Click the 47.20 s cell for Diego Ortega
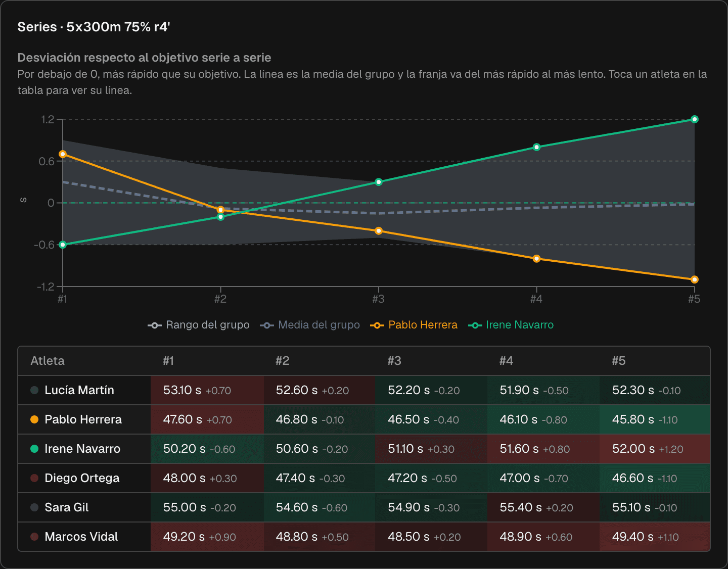Image resolution: width=728 pixels, height=569 pixels. click(431, 478)
